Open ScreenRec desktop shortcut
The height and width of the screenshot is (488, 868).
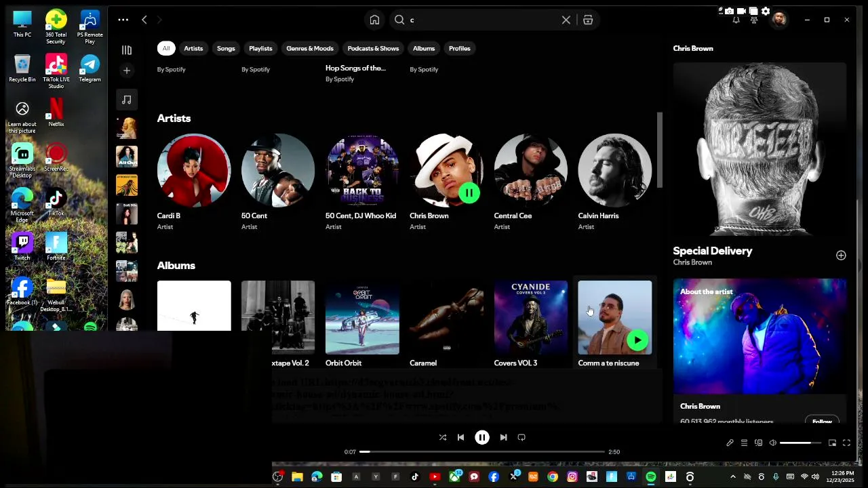(56, 157)
